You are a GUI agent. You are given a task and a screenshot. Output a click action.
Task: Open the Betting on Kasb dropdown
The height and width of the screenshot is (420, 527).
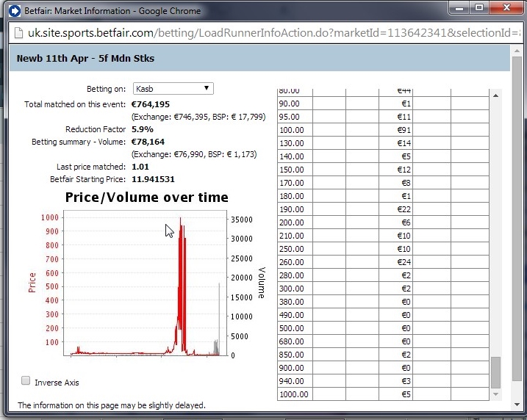pyautogui.click(x=173, y=89)
